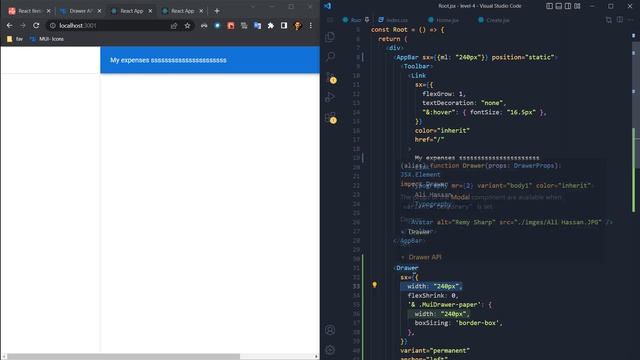Toggle Chrome side panel
The width and height of the screenshot is (640, 360).
pyautogui.click(x=284, y=25)
